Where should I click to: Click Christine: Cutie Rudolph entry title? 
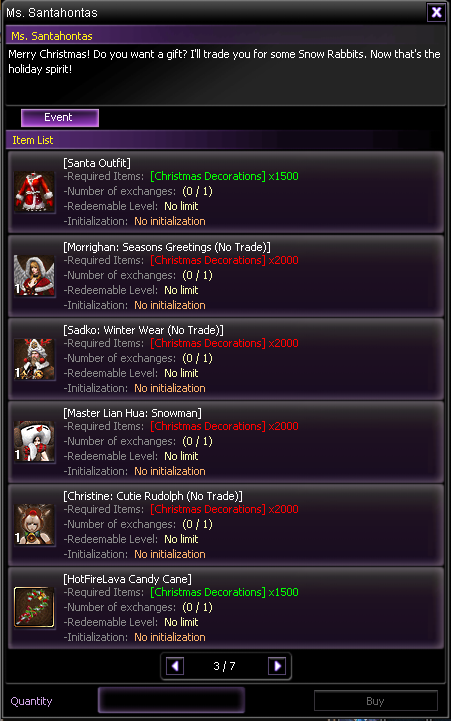point(153,496)
